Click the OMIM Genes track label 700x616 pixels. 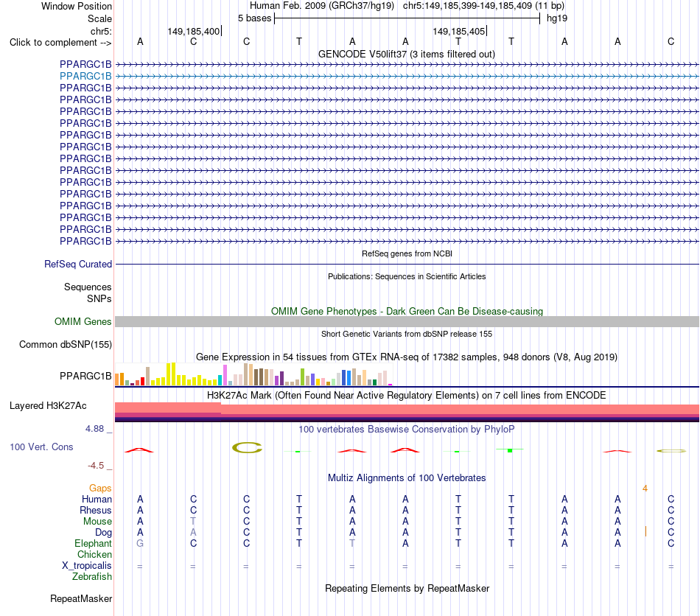tap(83, 322)
